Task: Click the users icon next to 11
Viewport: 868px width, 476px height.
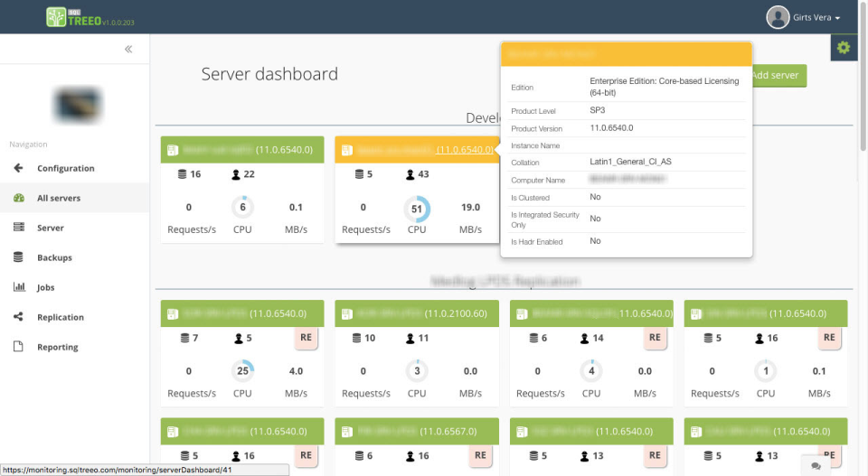Action: coord(410,339)
